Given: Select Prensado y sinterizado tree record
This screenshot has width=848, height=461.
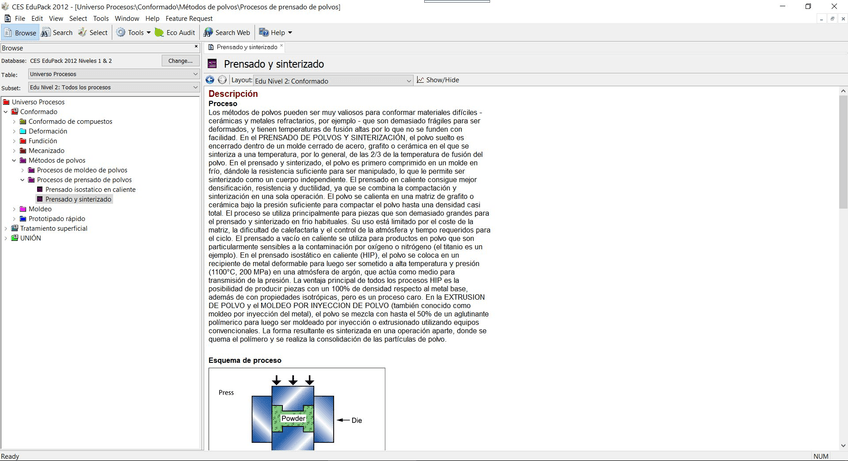Looking at the screenshot, I should point(78,199).
